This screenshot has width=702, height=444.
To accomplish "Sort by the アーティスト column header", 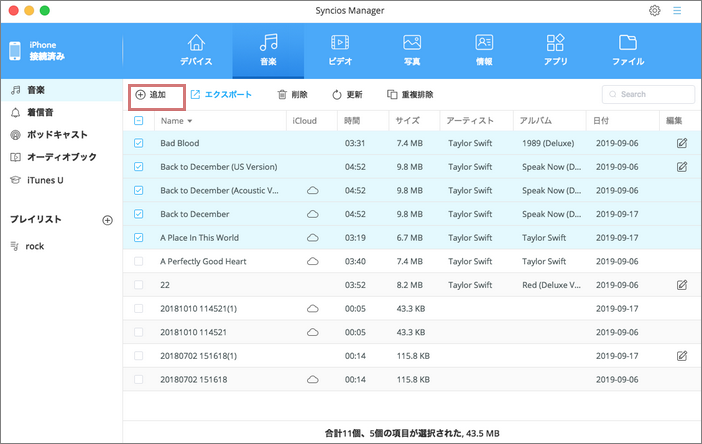I will 470,121.
